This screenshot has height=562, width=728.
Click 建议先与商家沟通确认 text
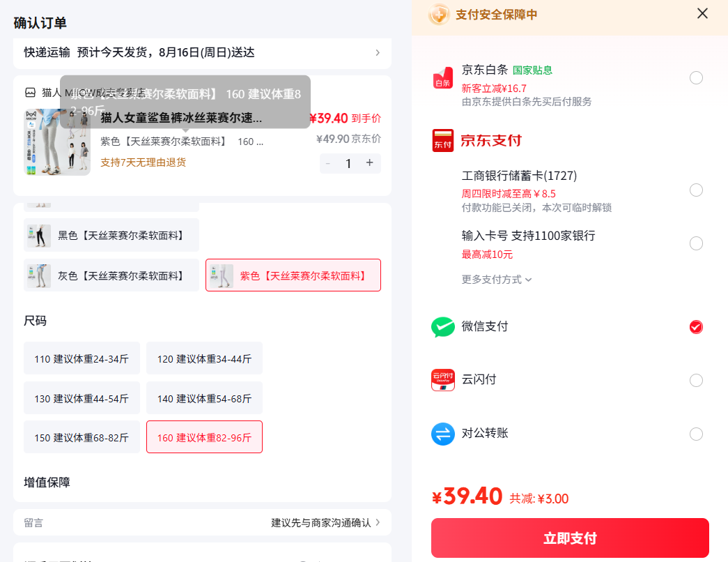pos(321,522)
